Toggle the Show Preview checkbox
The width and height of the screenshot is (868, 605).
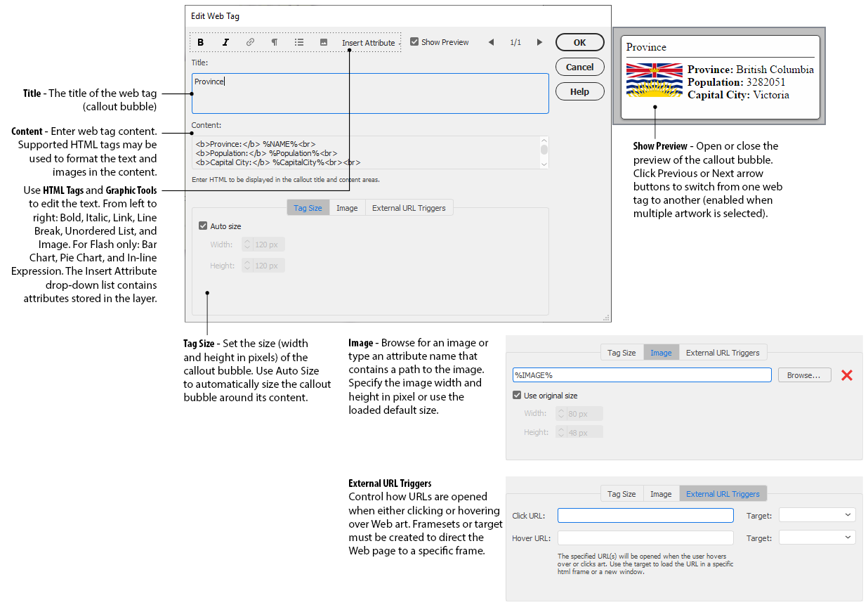coord(414,42)
